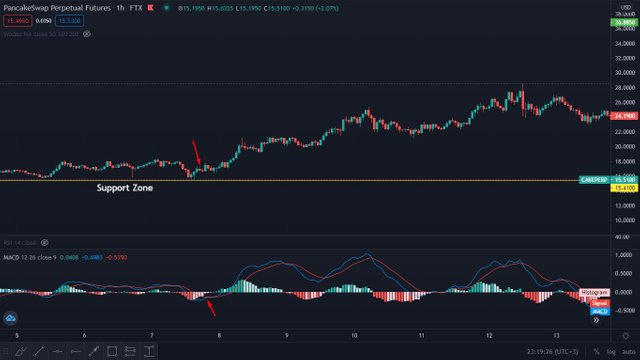Toggle visibility of the moving average indicator
Screen dimensions: 640x360
tap(87, 34)
